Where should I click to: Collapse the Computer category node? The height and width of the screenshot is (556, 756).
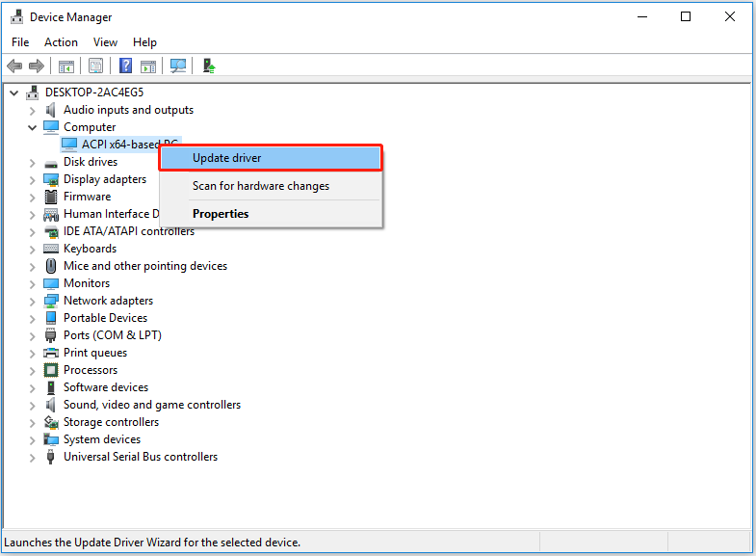point(33,127)
